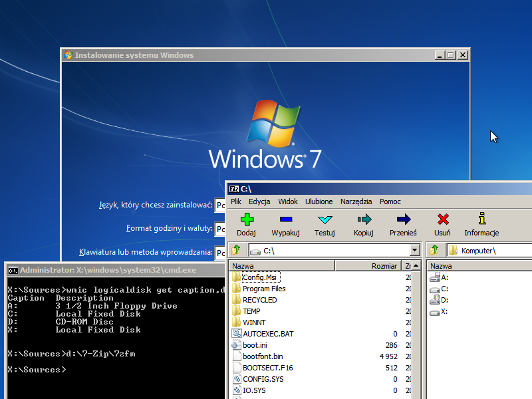This screenshot has width=532, height=399.
Task: Click file list scrollbar up arrow
Action: coord(416,265)
